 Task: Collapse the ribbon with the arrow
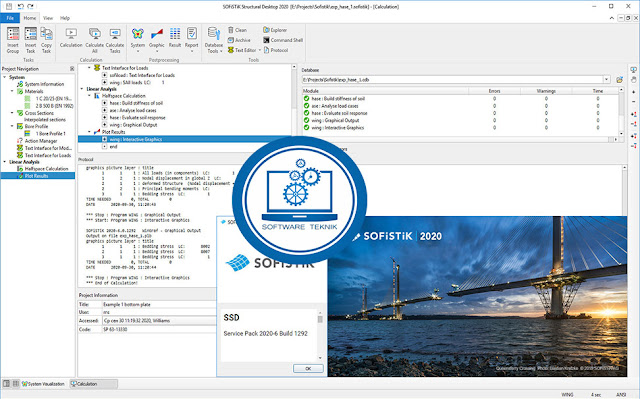611,18
